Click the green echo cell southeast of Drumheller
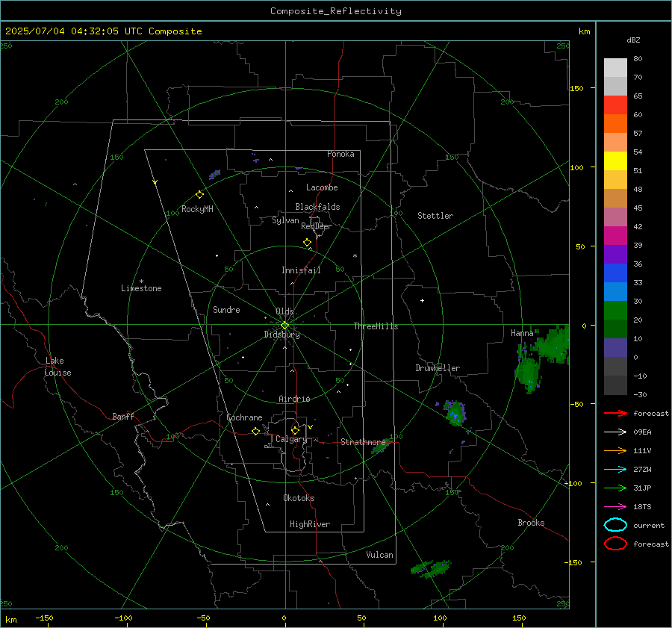 455,412
